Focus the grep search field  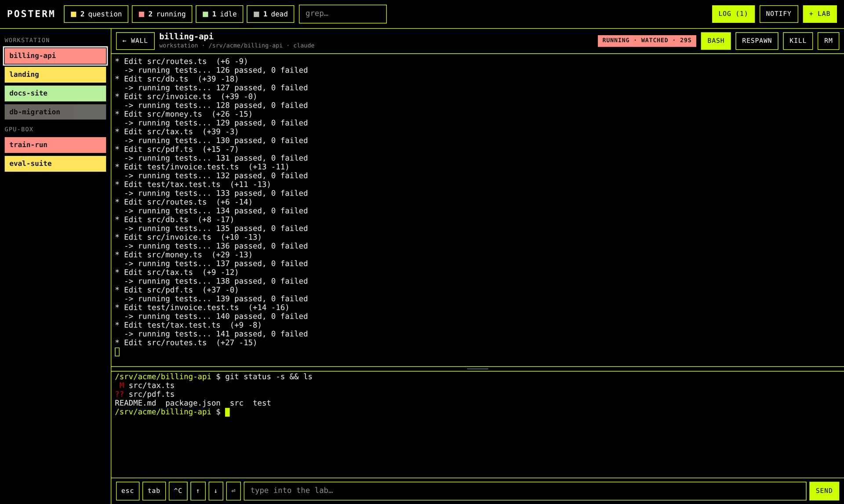[x=343, y=14]
